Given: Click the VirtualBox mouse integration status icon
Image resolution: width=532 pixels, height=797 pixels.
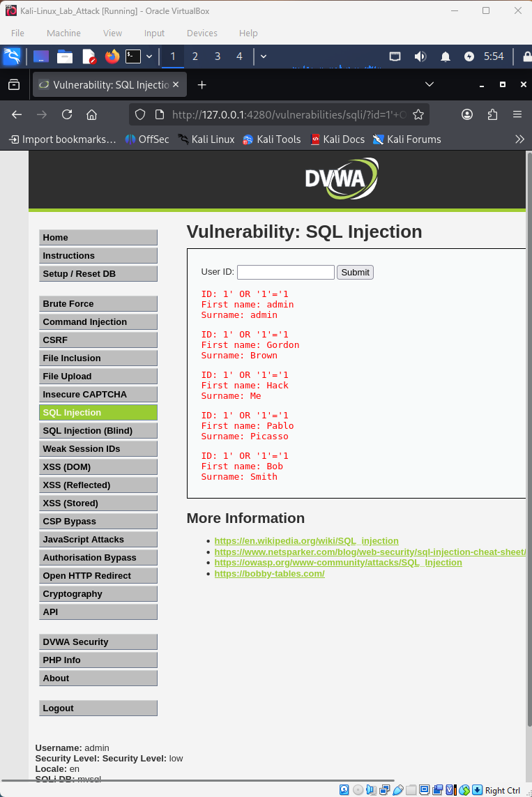Looking at the screenshot, I should click(464, 790).
